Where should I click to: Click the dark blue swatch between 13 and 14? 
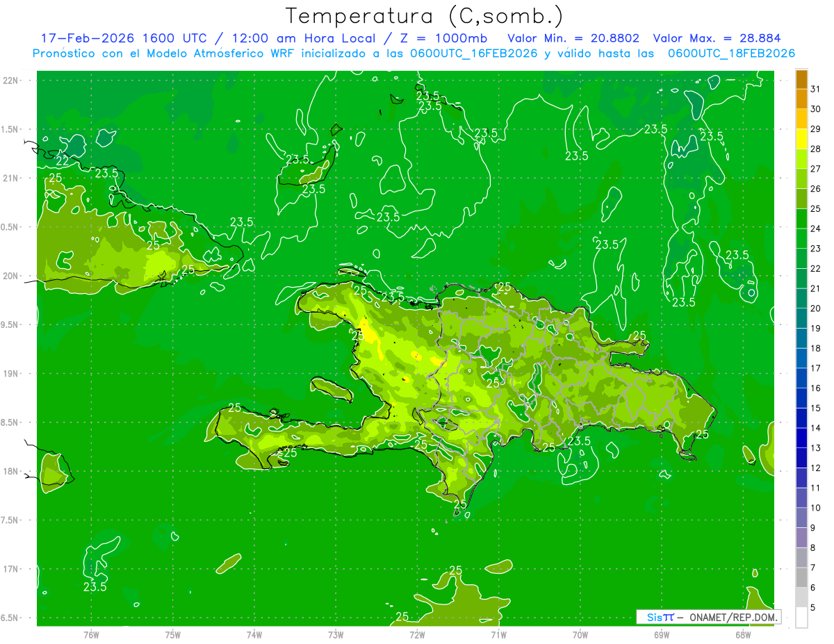[801, 438]
